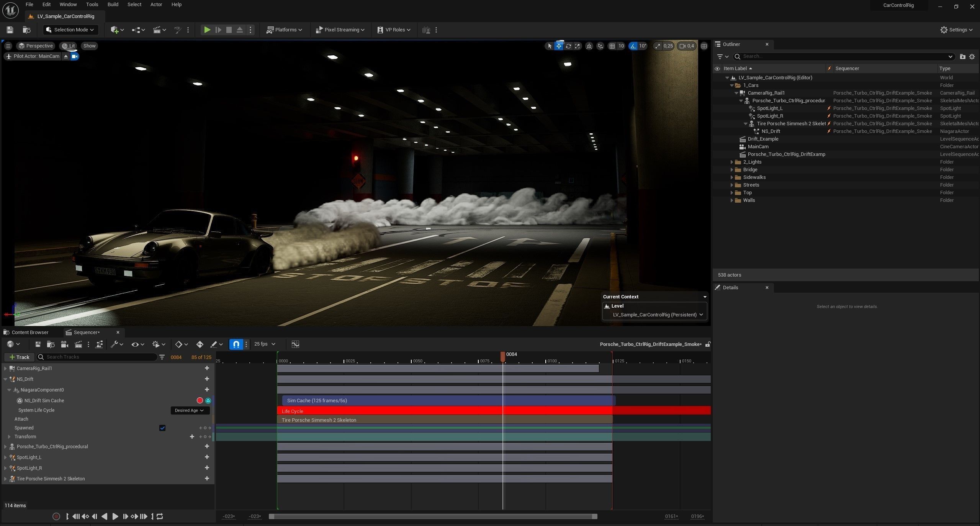Click the Sequencer lock icon beside sequence name

pyautogui.click(x=708, y=344)
